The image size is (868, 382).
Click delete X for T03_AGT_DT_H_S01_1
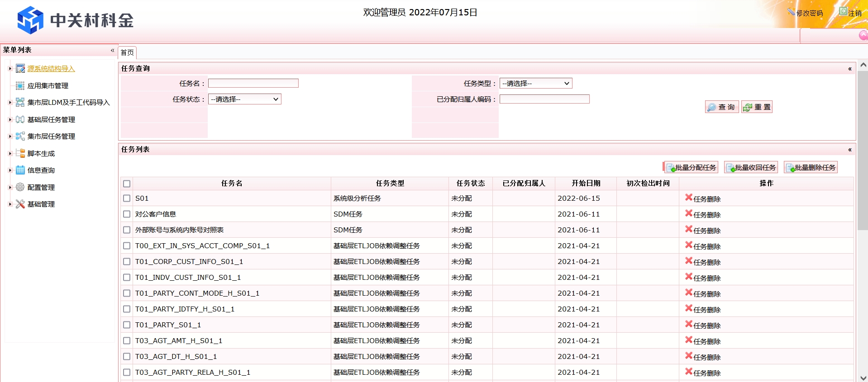click(689, 356)
